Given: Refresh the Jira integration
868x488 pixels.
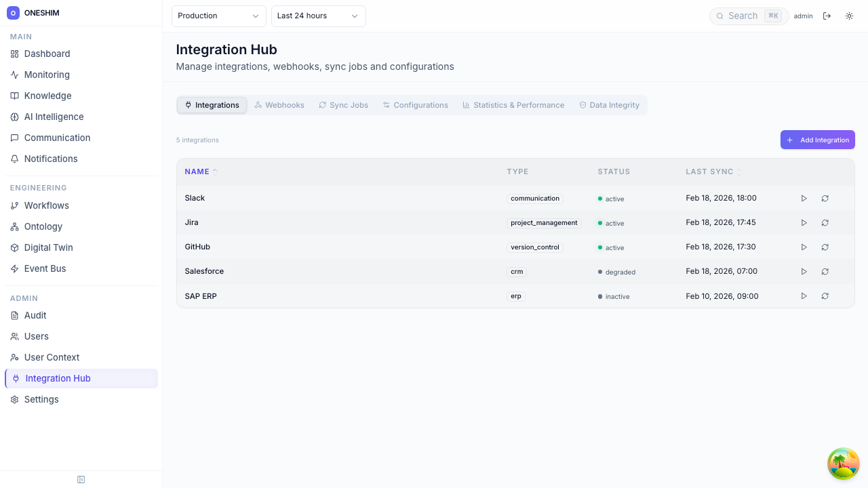Looking at the screenshot, I should tap(825, 222).
